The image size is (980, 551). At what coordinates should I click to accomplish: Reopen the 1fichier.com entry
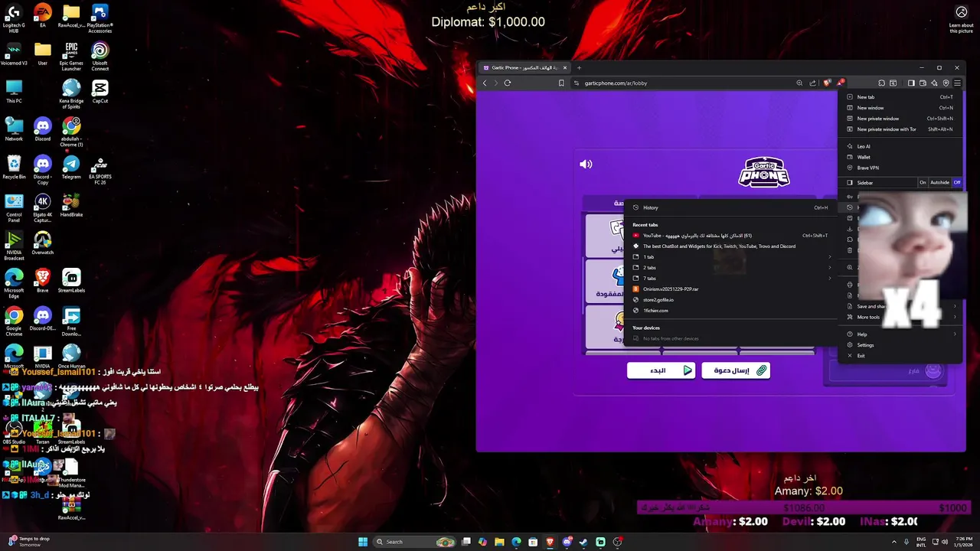pos(731,311)
